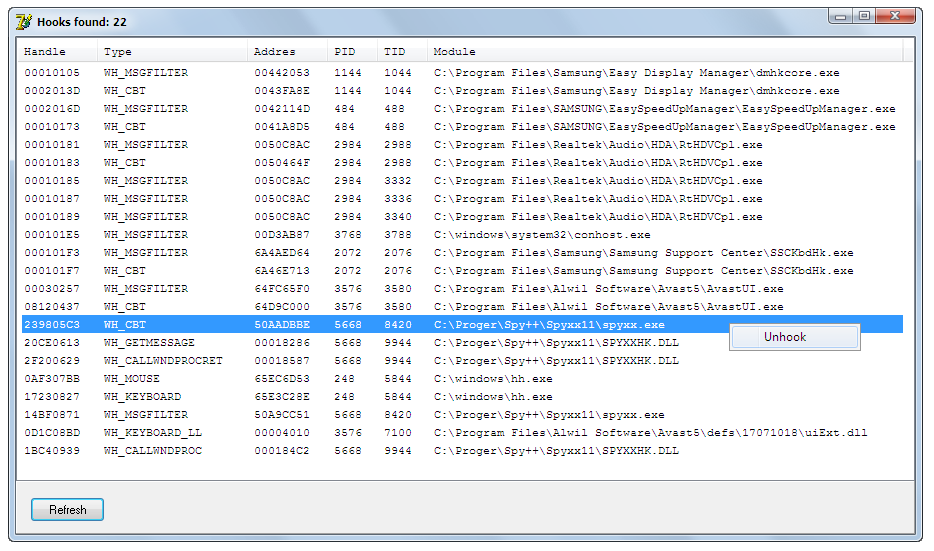Click the Addres column header

point(274,51)
